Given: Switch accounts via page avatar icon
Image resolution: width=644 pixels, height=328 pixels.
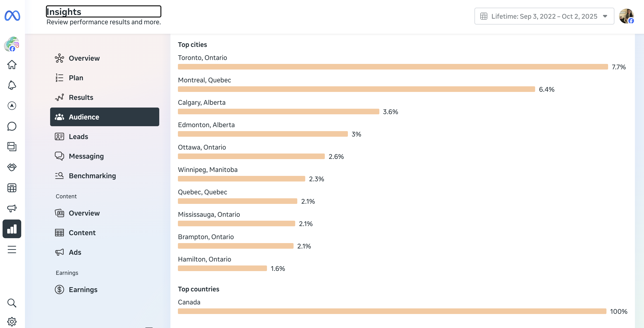Looking at the screenshot, I should [12, 45].
